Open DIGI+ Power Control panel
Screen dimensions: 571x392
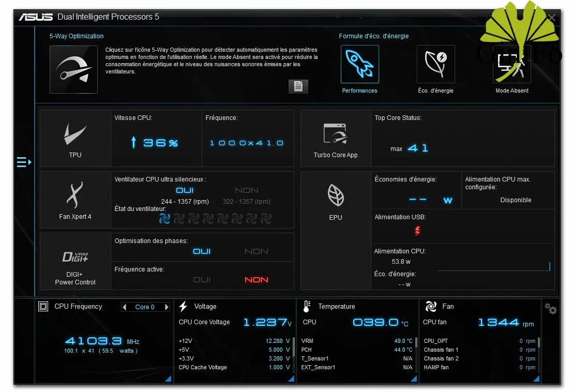pos(75,262)
